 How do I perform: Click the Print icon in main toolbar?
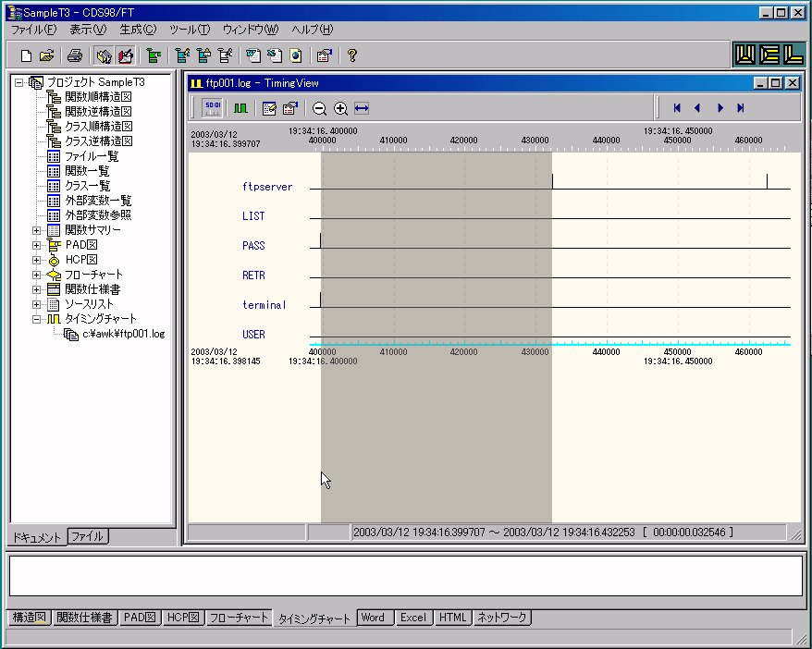(x=76, y=55)
